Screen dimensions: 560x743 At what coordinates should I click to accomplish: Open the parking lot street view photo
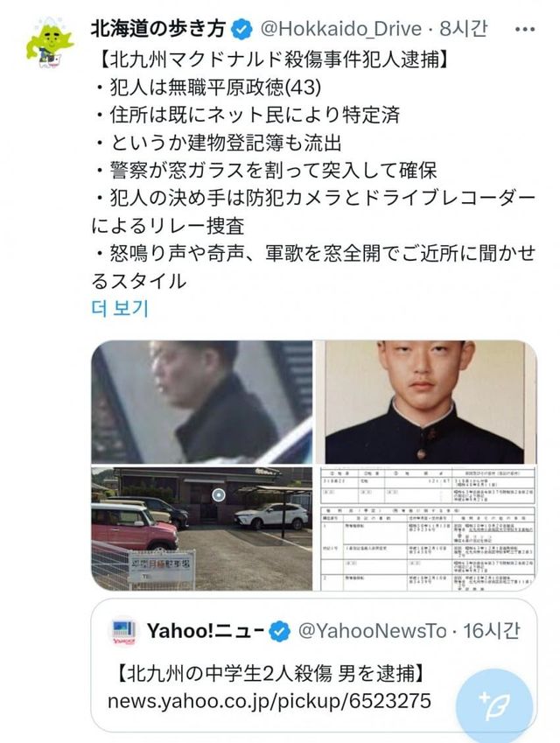tap(202, 529)
